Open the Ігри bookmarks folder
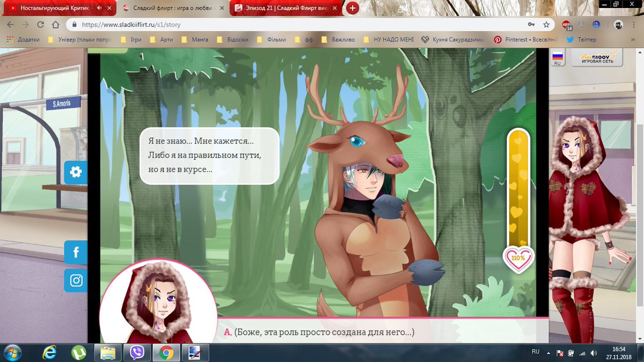This screenshot has width=644, height=362. coord(132,40)
